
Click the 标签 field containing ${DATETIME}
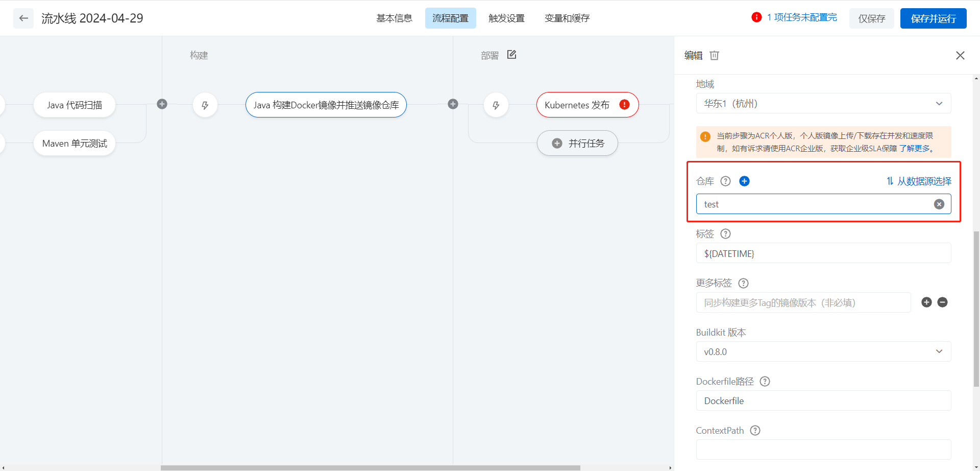823,253
